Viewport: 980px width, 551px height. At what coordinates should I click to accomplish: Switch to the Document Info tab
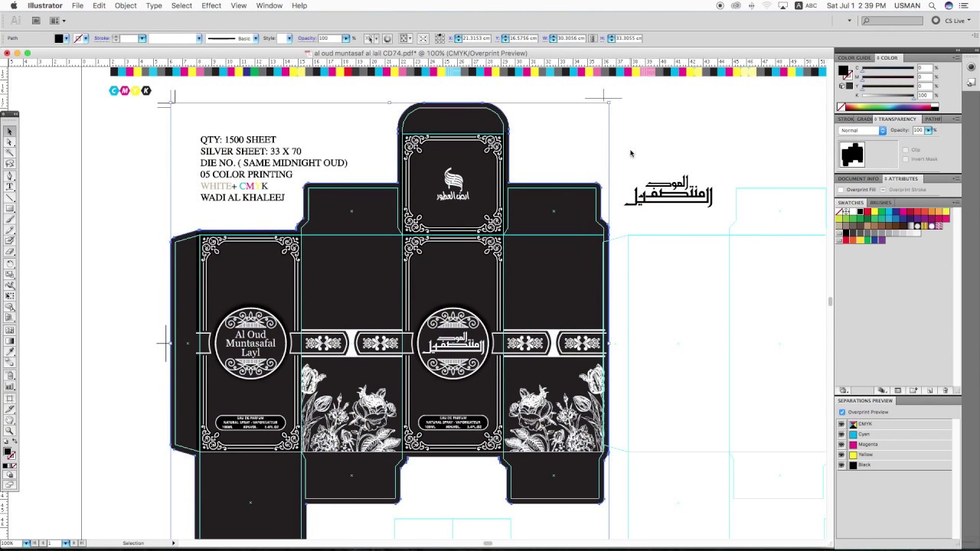pyautogui.click(x=858, y=179)
